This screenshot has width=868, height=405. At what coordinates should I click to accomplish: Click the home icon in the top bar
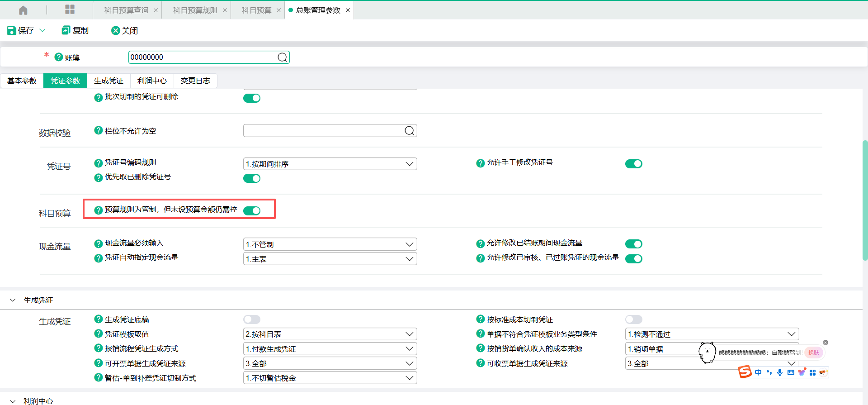23,10
